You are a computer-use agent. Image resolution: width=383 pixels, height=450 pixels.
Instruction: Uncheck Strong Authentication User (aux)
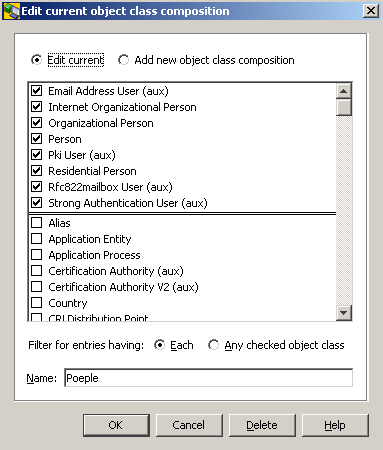pos(37,203)
